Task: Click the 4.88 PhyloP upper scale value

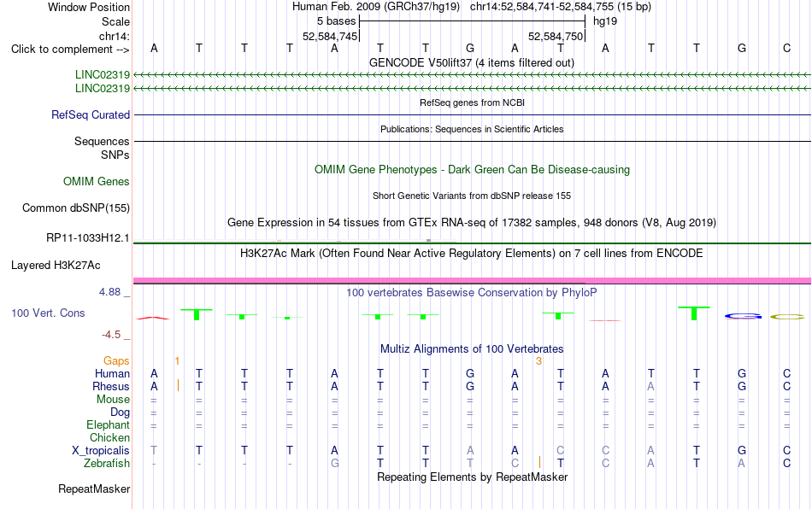Action: tap(109, 292)
